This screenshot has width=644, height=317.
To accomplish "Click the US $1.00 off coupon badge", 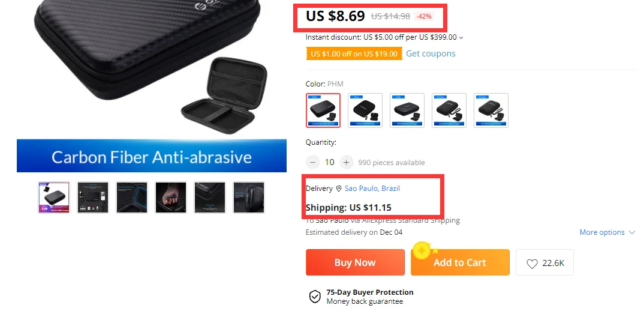I will (x=354, y=54).
